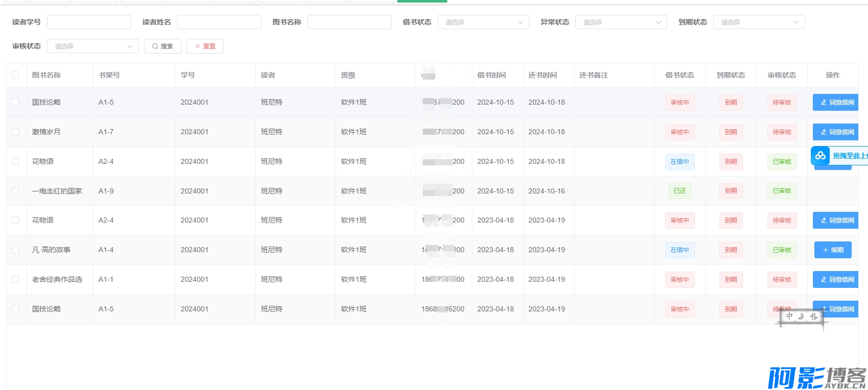Expand the 到期状态 select box
Image resolution: width=868 pixels, height=390 pixels.
759,22
